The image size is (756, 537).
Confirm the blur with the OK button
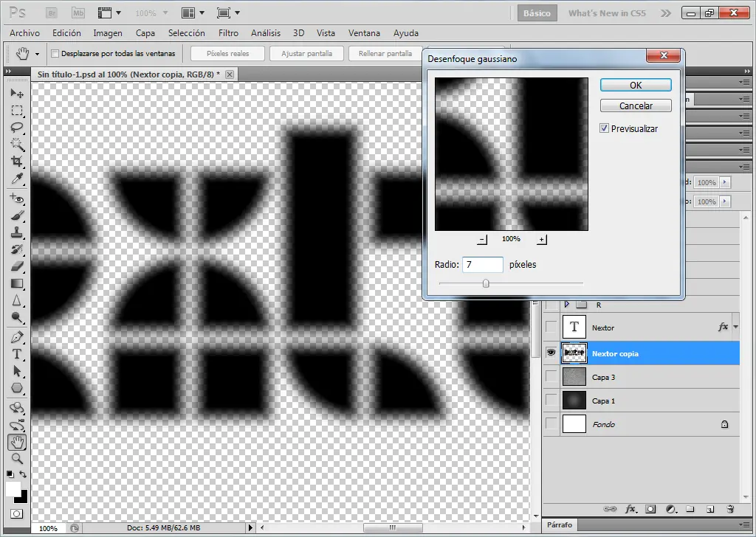coord(635,85)
